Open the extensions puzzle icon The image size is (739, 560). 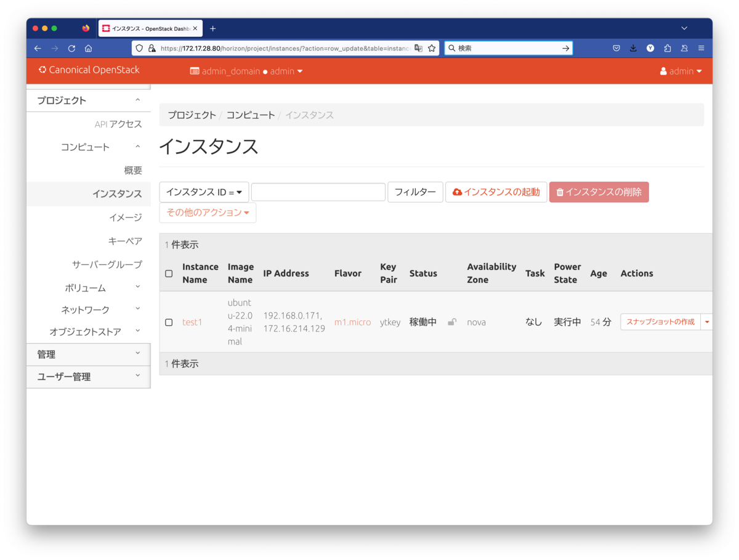click(668, 48)
